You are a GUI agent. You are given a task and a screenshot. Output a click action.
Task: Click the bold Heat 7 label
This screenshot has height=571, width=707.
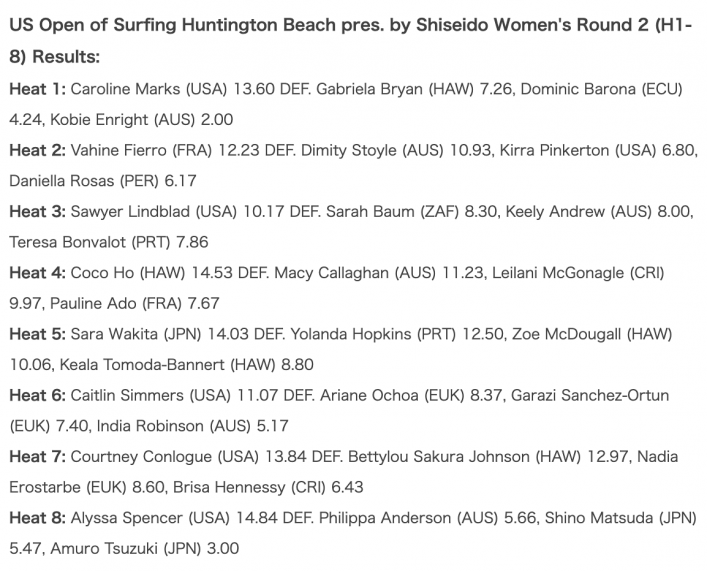38,457
